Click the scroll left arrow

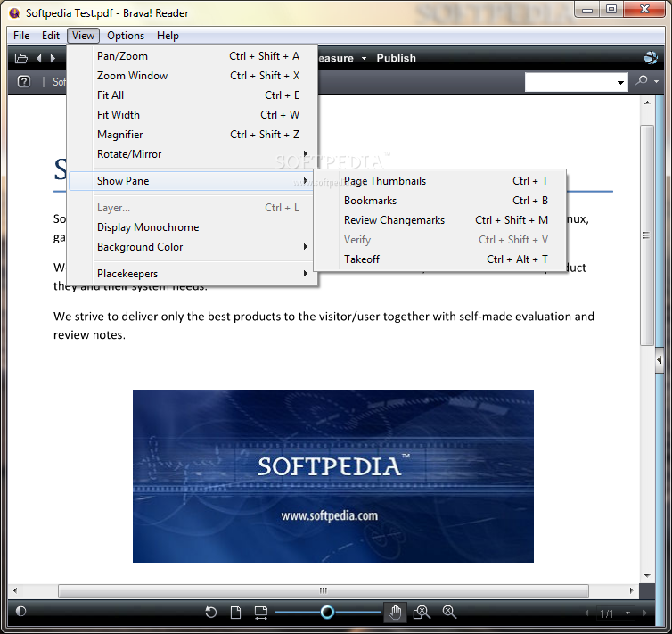[15, 590]
